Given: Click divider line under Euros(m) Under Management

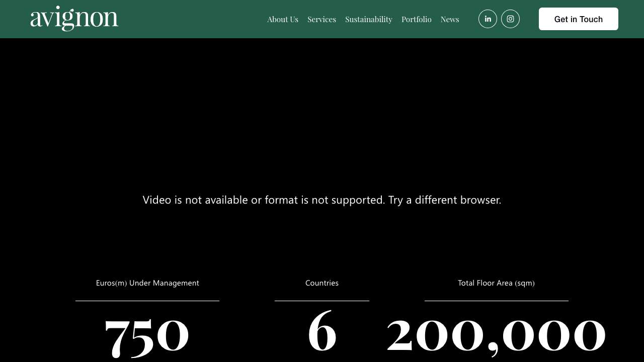Looking at the screenshot, I should pyautogui.click(x=147, y=301).
